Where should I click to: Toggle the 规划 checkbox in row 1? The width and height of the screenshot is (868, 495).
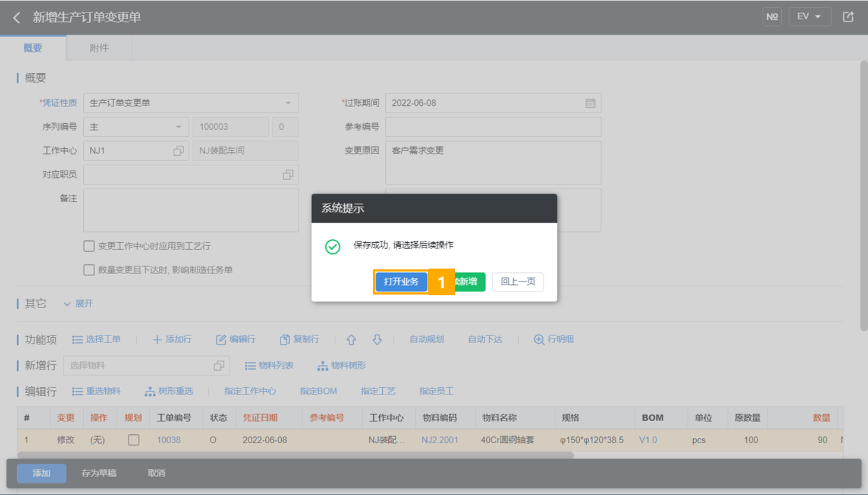coord(134,440)
